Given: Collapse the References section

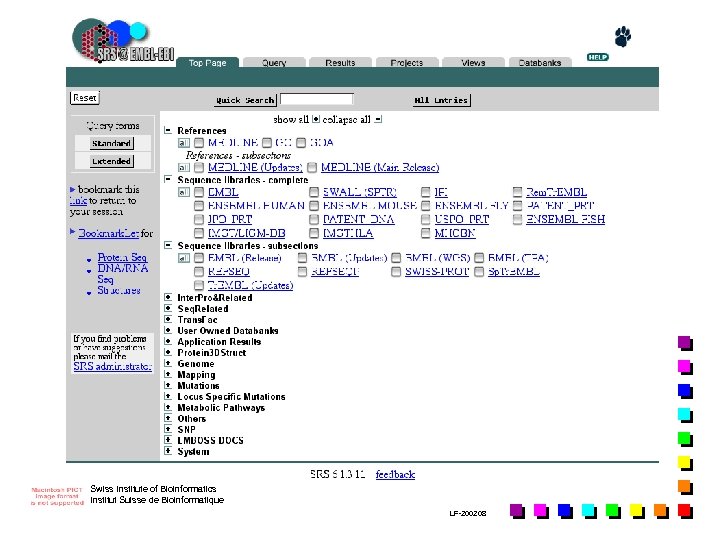Looking at the screenshot, I should click(x=168, y=130).
